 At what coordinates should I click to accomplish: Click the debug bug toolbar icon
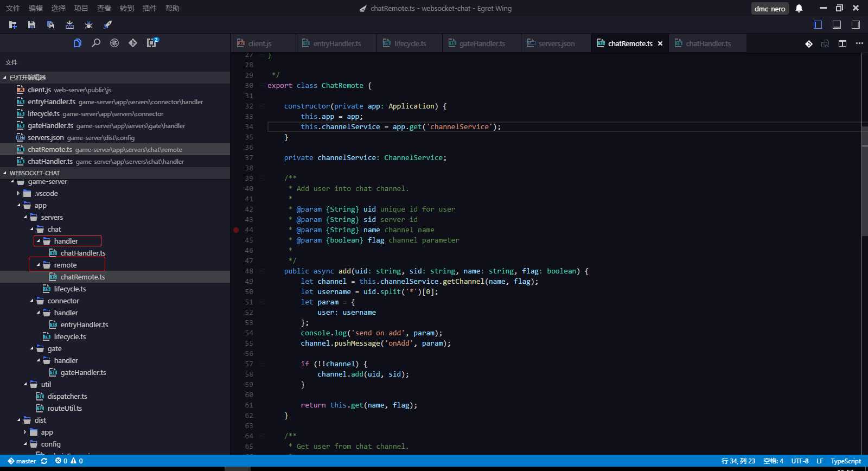(x=89, y=25)
